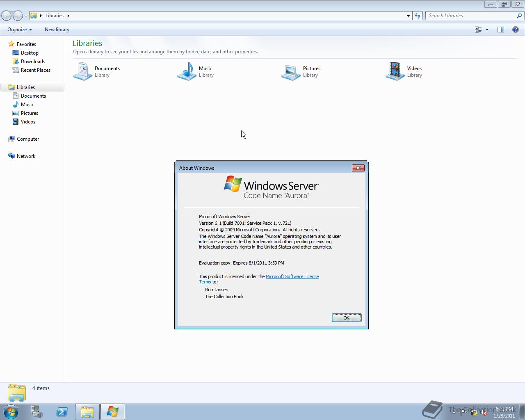Viewport: 525px width, 420px height.
Task: Select Documents under Libraries in sidebar
Action: click(x=33, y=96)
